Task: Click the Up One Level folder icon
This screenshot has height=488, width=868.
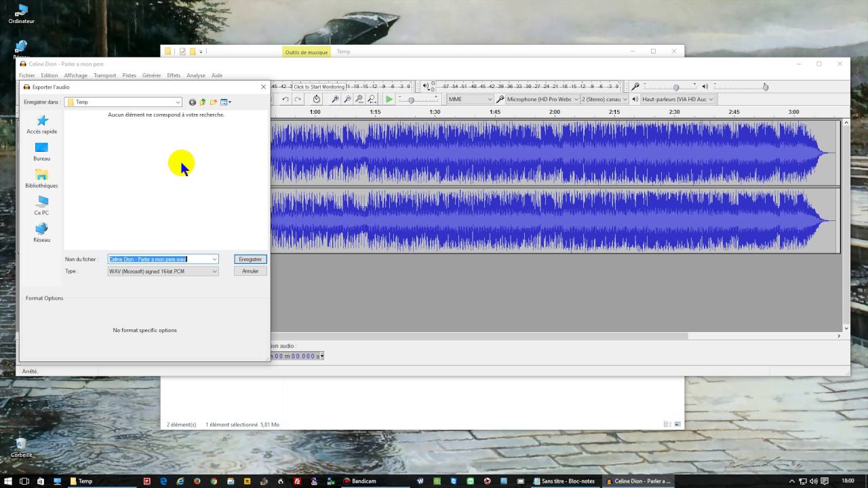Action: point(203,102)
